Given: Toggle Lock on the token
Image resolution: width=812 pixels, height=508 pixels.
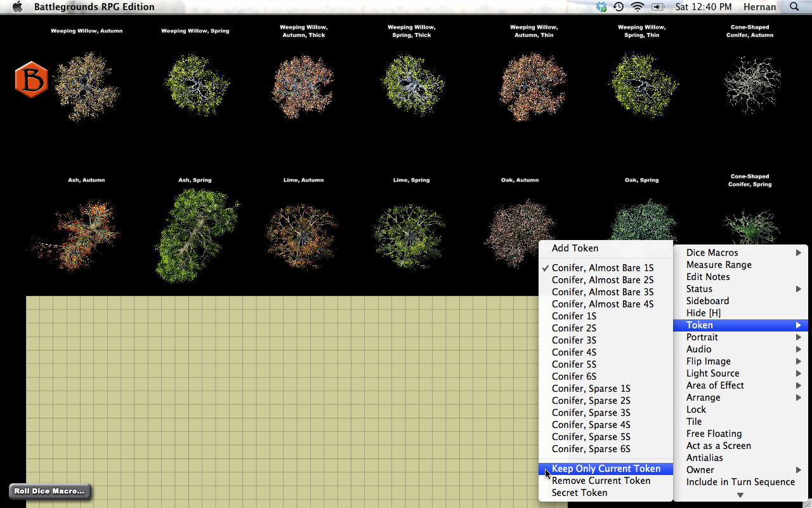Looking at the screenshot, I should pyautogui.click(x=740, y=410).
